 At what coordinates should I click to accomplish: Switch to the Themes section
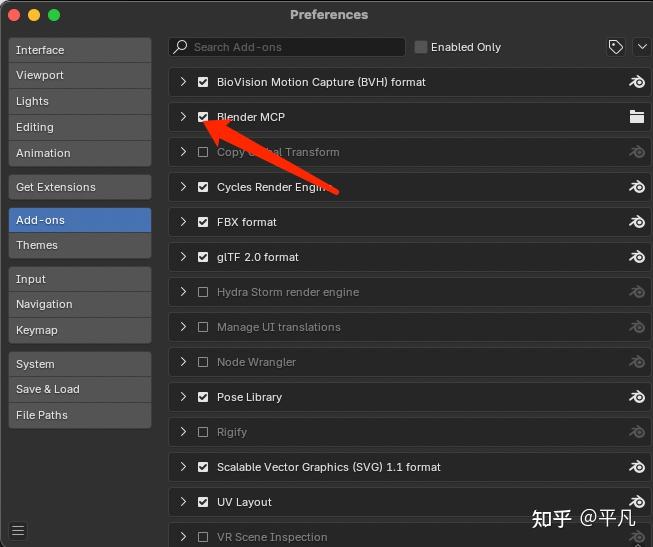coord(80,245)
